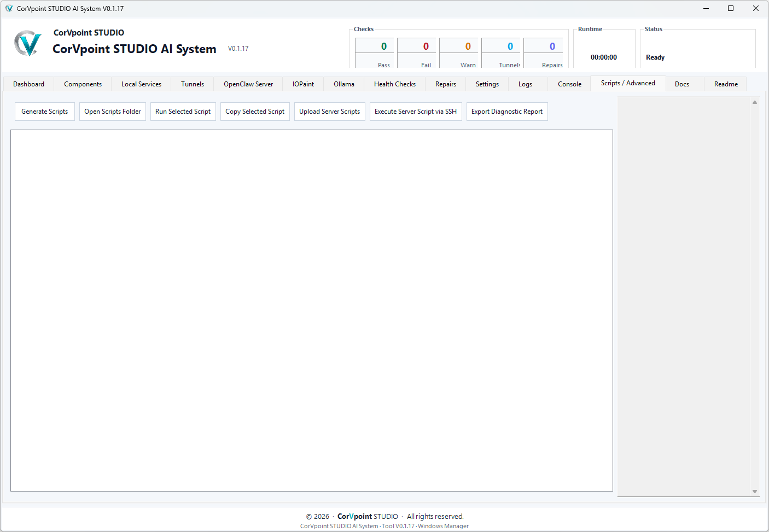
Task: Click inside the large script text area
Action: coord(312,311)
